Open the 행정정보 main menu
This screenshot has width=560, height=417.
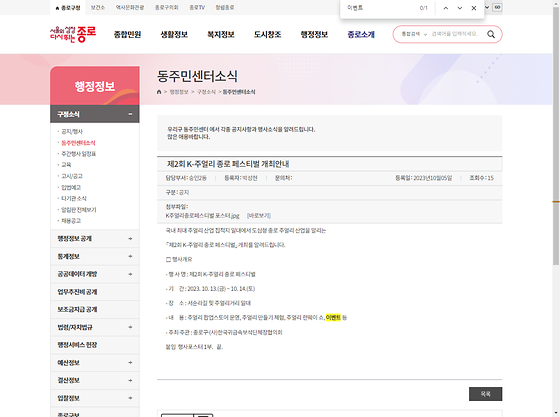(314, 34)
